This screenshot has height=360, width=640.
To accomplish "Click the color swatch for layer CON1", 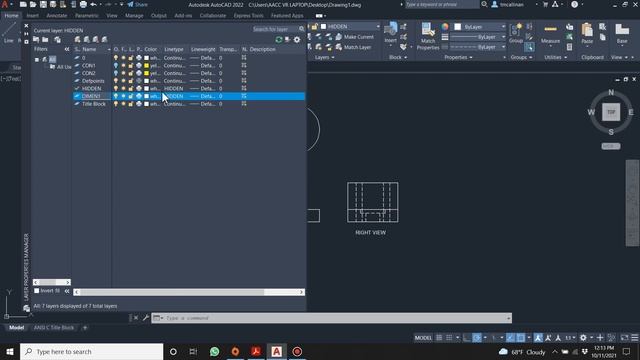I will [x=147, y=65].
